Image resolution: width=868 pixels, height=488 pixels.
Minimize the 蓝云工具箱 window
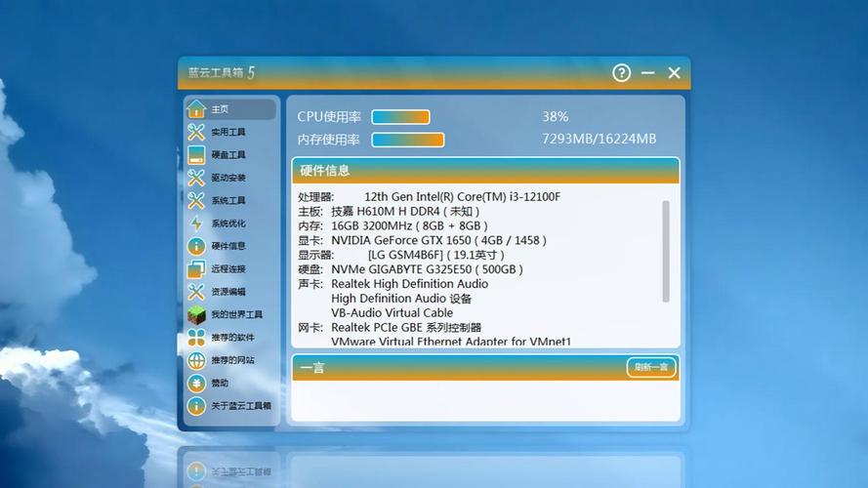[647, 72]
